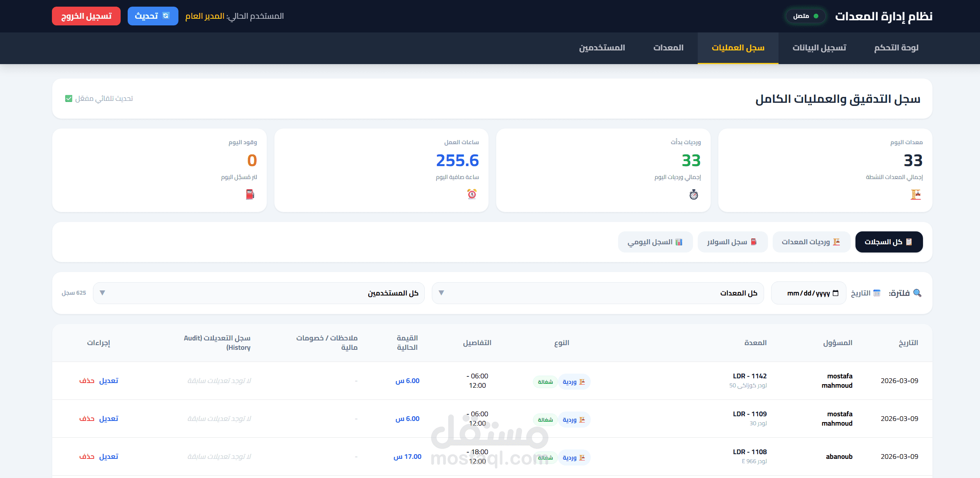This screenshot has height=478, width=980.
Task: Click تعديل link for LDR - 1142 row
Action: (x=109, y=381)
